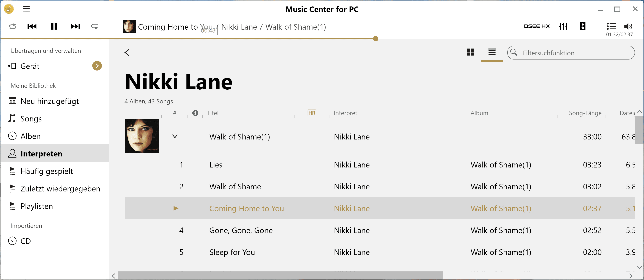This screenshot has width=644, height=280.
Task: Open Alben in the library sidebar
Action: 31,136
